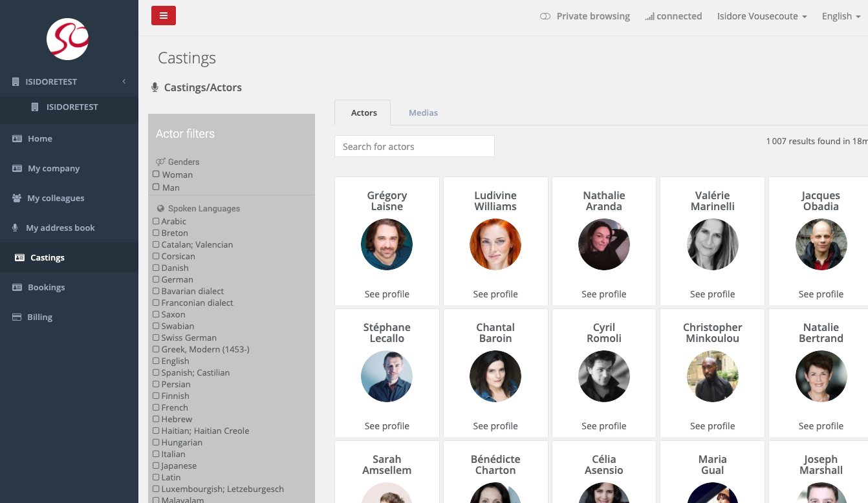Enable the French language checkbox
Viewport: 868px width, 503px height.
tap(156, 407)
